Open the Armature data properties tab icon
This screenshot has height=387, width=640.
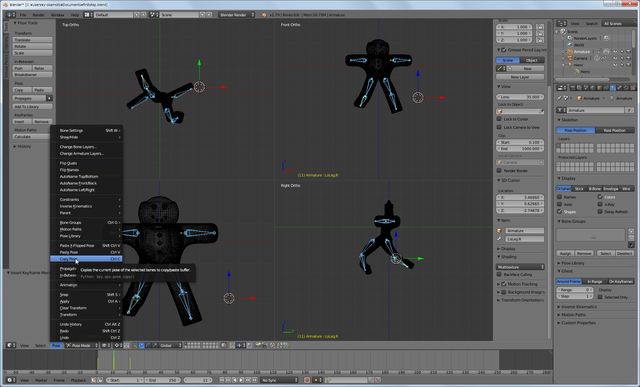[612, 88]
